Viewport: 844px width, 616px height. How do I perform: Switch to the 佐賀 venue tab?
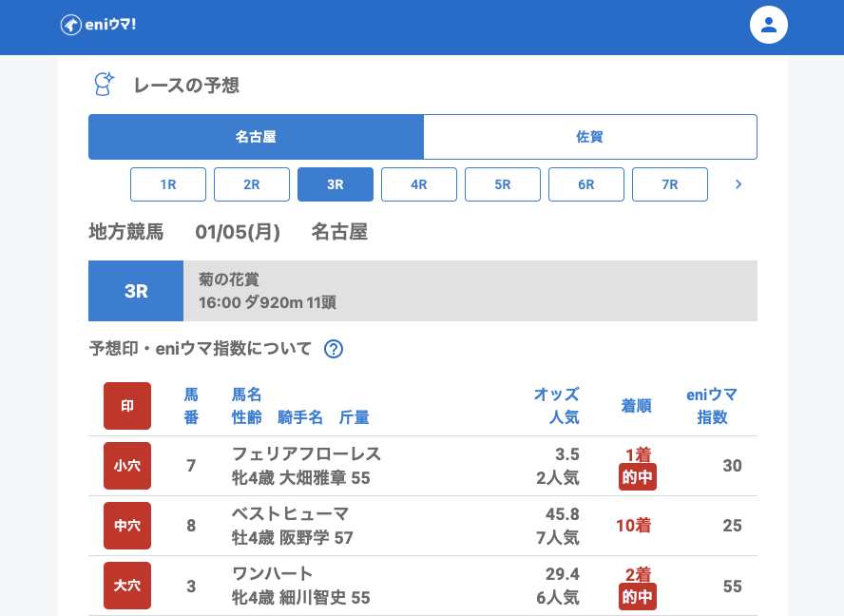point(589,137)
